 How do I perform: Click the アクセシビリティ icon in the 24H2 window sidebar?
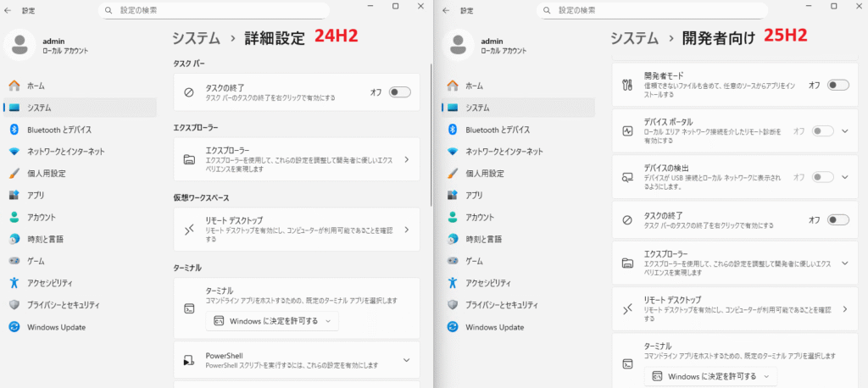tap(14, 282)
